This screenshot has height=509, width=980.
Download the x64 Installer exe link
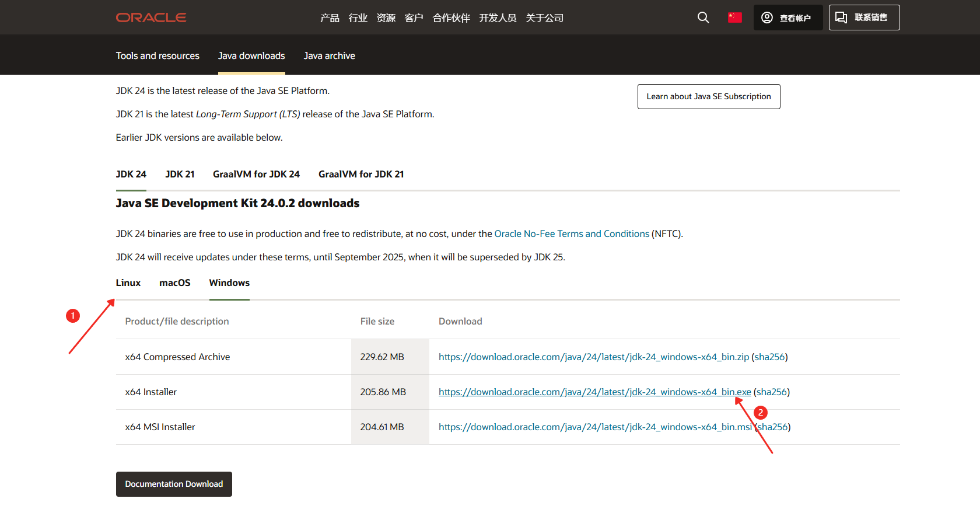594,392
